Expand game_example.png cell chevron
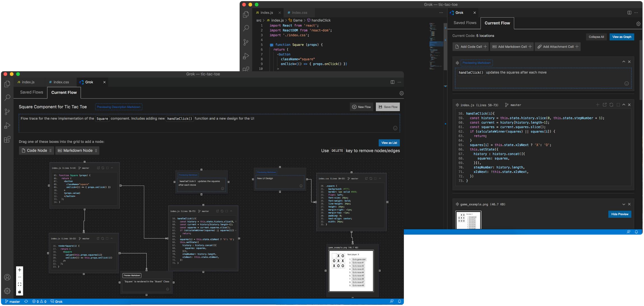644x306 pixels. tap(624, 204)
